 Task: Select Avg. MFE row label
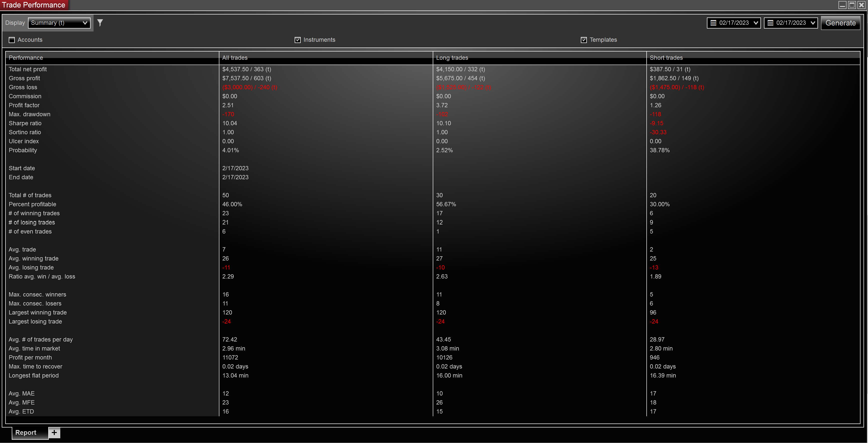coord(22,402)
